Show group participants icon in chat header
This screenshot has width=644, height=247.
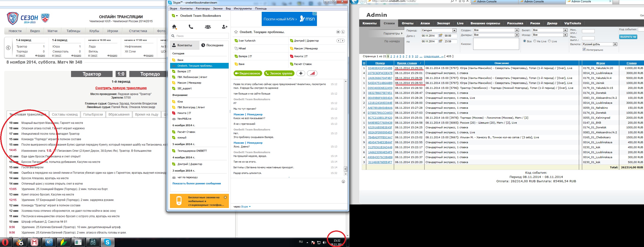tap(338, 32)
